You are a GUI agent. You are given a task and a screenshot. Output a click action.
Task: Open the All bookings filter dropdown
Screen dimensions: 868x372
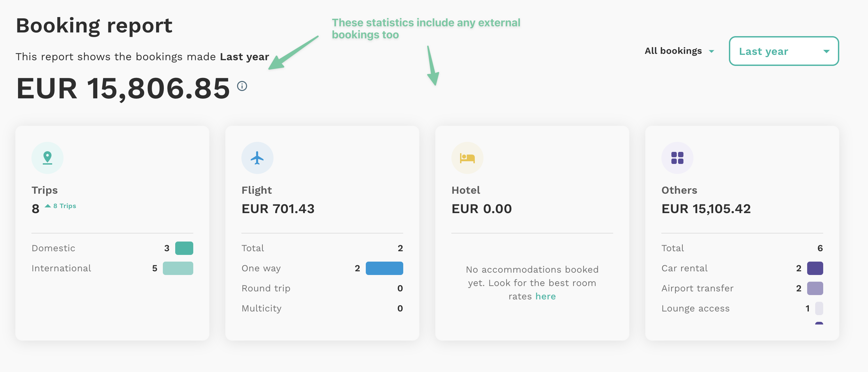coord(679,51)
